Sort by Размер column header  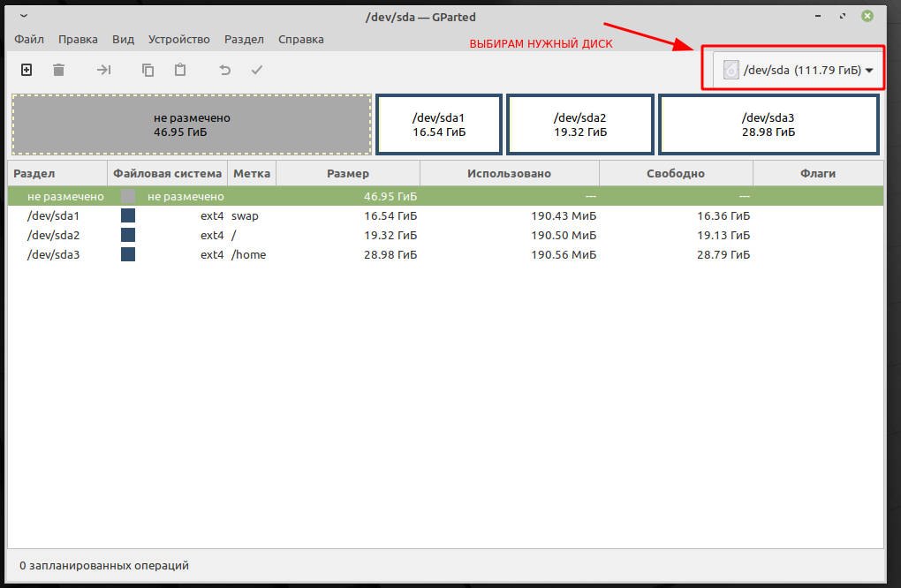[347, 174]
